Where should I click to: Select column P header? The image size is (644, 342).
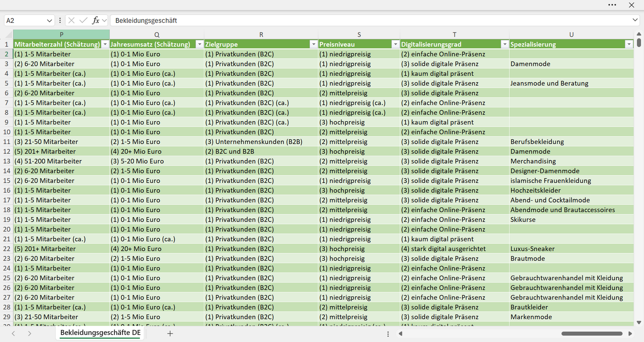pos(62,34)
